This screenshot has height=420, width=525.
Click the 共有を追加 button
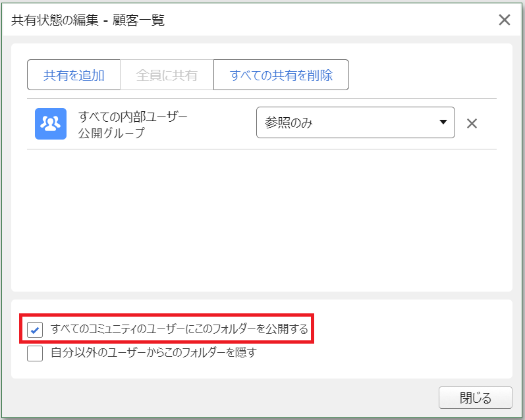click(74, 75)
